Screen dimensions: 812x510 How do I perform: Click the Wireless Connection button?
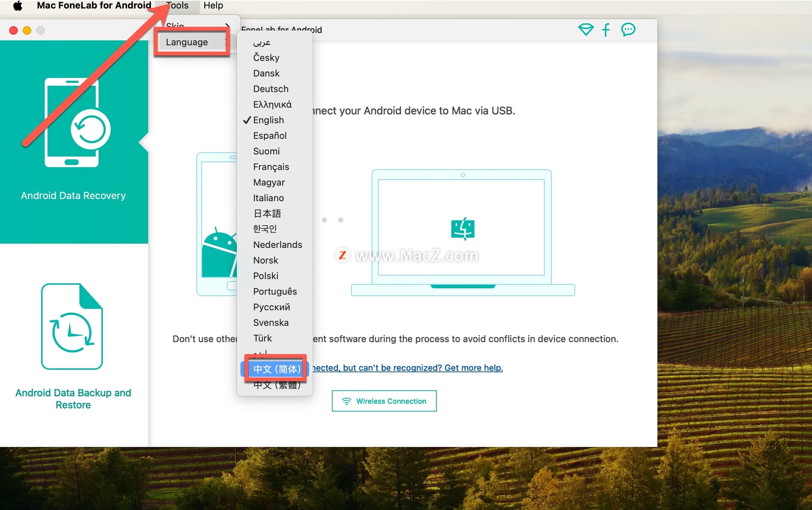384,401
